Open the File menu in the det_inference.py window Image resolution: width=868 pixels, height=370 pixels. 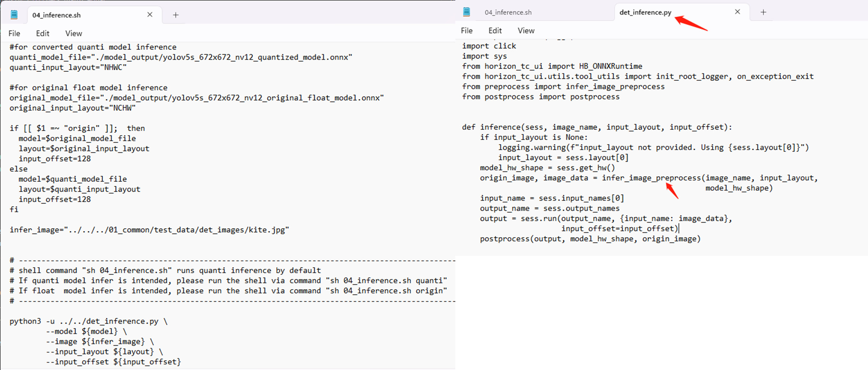point(466,31)
